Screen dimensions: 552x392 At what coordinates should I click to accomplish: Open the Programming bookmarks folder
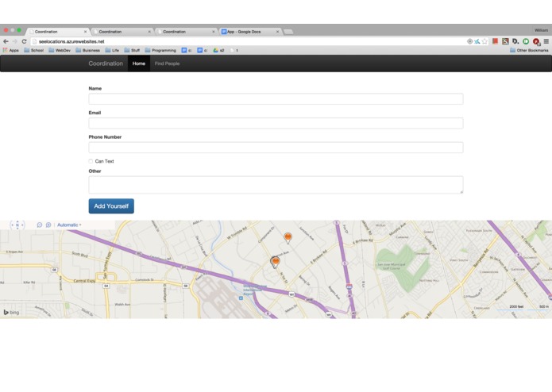click(x=160, y=50)
